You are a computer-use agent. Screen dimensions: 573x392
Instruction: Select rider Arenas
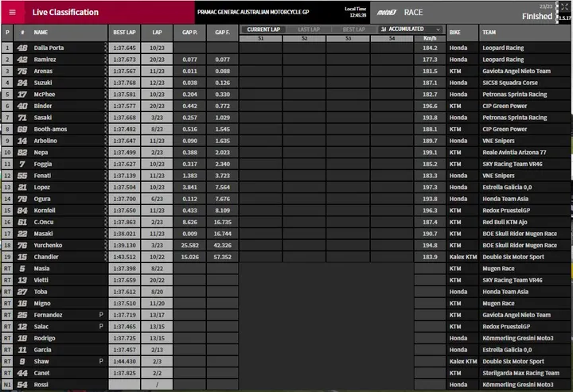43,72
